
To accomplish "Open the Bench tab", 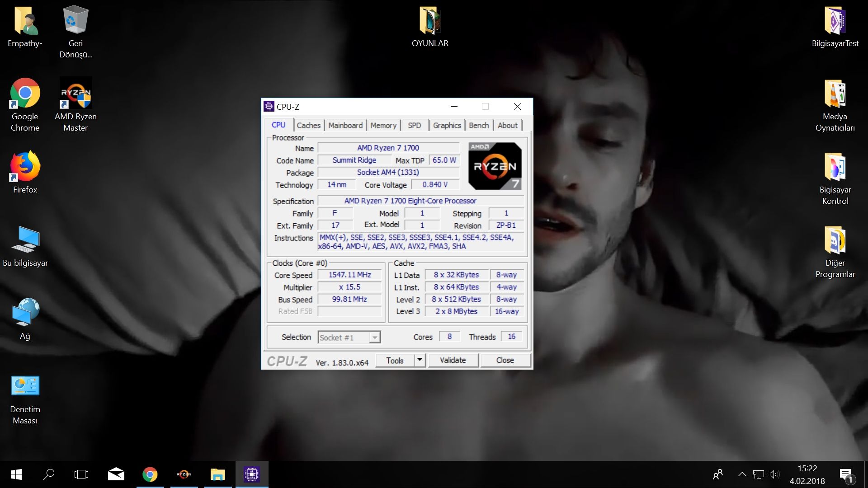I will [x=478, y=125].
